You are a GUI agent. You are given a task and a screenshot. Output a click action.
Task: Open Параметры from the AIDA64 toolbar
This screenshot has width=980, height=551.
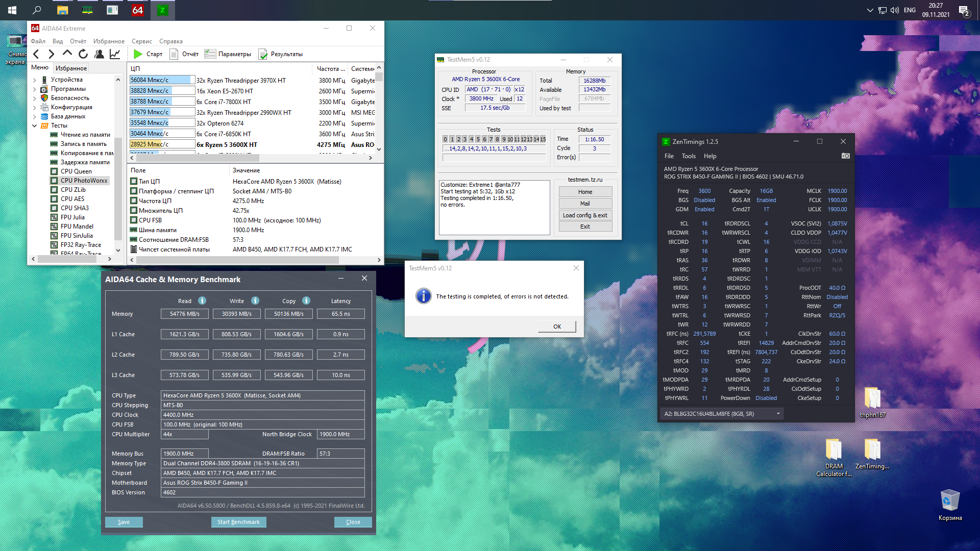(x=210, y=54)
